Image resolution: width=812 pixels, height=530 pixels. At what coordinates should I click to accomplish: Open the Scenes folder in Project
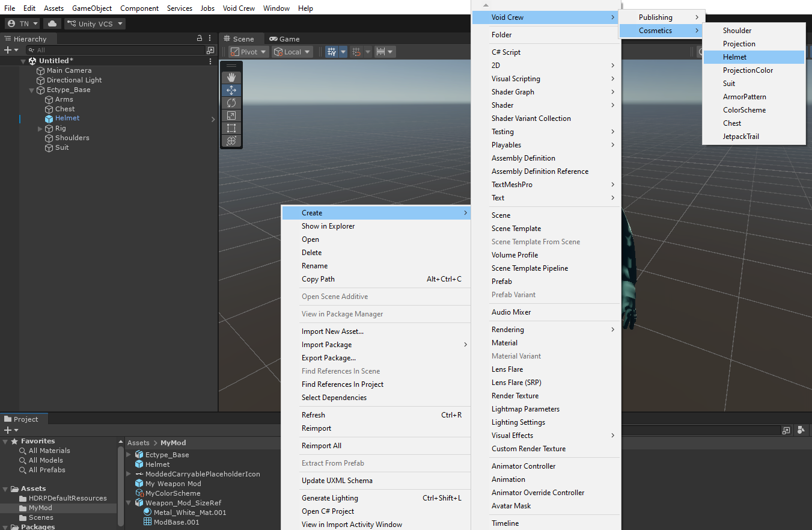41,517
